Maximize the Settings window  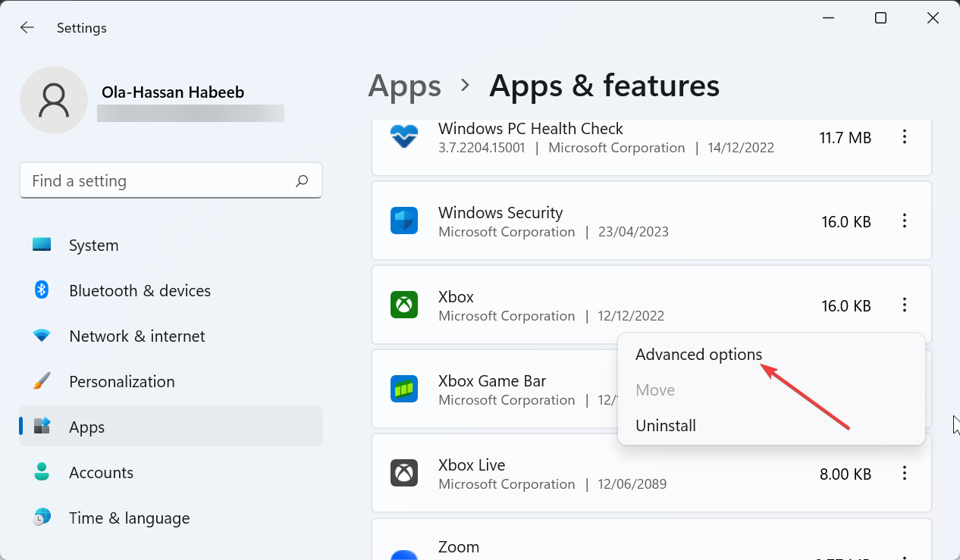[880, 18]
